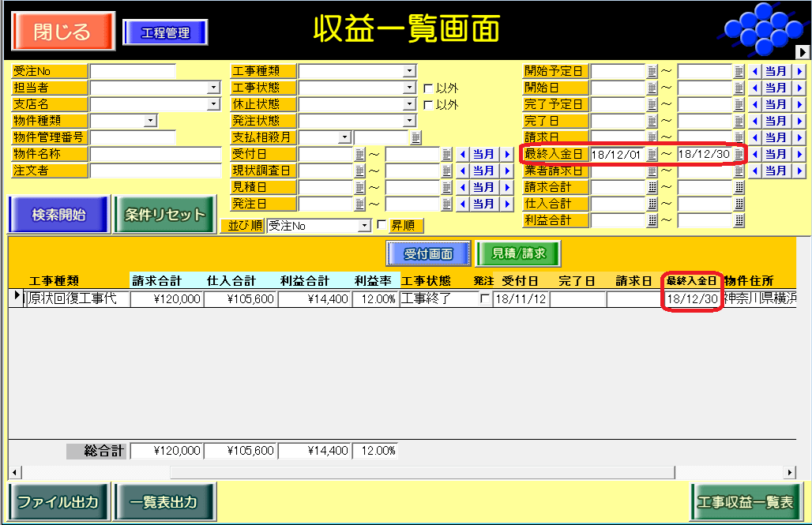Open calendar picker for 最終入金日 end date

[x=739, y=154]
